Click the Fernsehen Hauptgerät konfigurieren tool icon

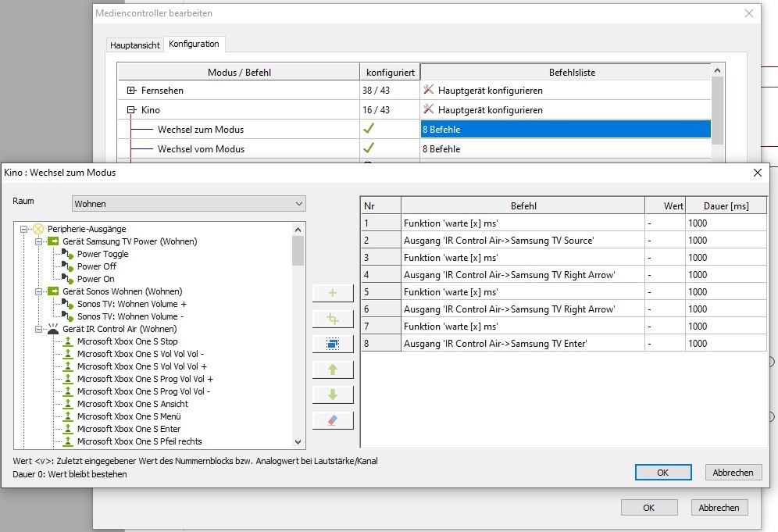coord(428,90)
